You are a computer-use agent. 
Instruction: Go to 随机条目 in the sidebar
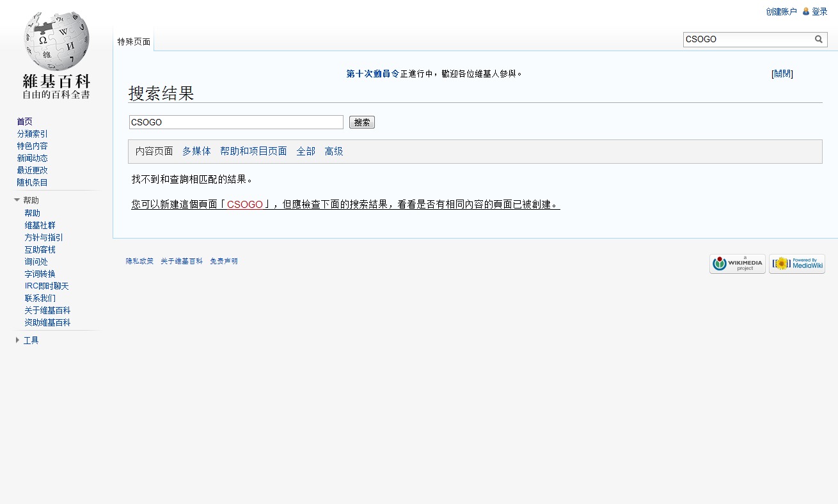point(32,182)
